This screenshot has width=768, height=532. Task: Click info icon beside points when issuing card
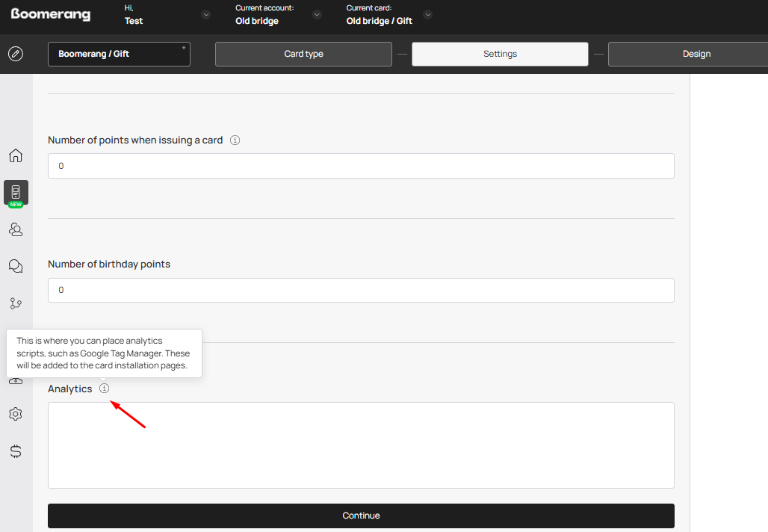coord(235,140)
